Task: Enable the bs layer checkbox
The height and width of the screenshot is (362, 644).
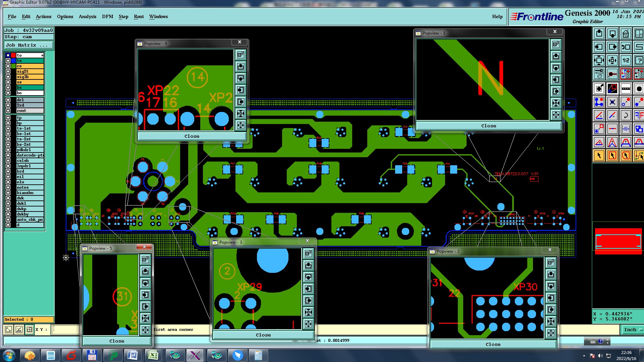Action: click(8, 87)
